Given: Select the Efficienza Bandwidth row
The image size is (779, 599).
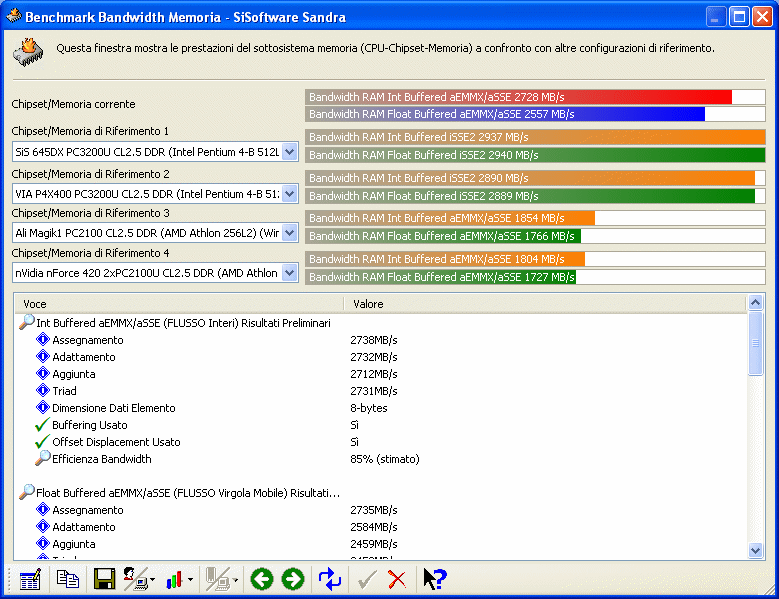Looking at the screenshot, I should coord(102,459).
